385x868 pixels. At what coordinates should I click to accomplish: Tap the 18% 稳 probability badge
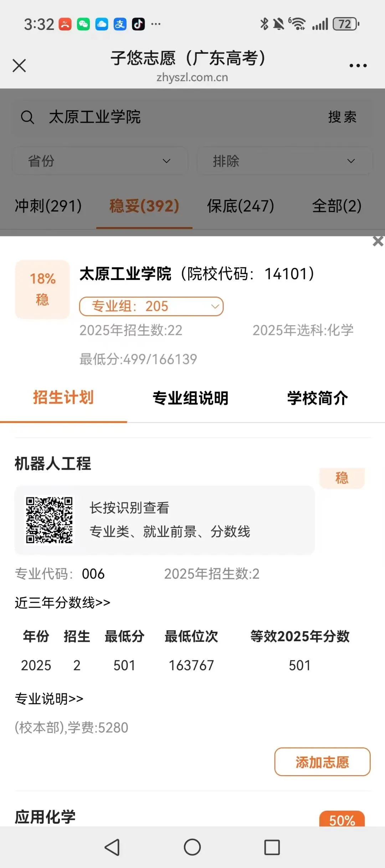[42, 289]
